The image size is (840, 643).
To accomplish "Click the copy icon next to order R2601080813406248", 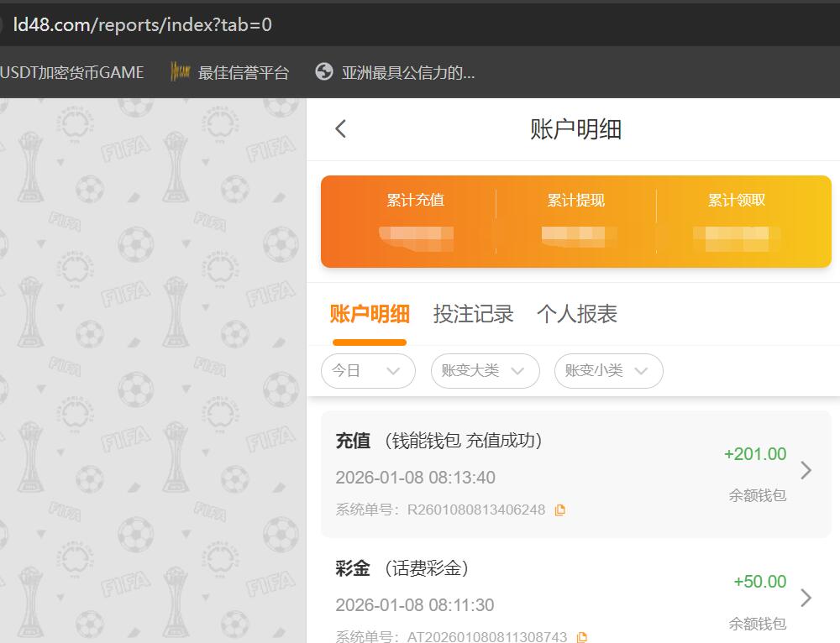I will 561,509.
